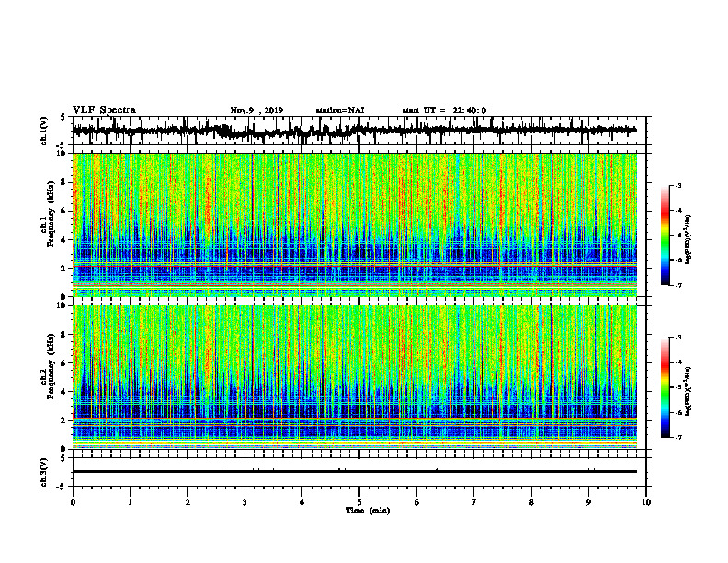Click the 'start UT = 22:40:0' label

(x=444, y=110)
